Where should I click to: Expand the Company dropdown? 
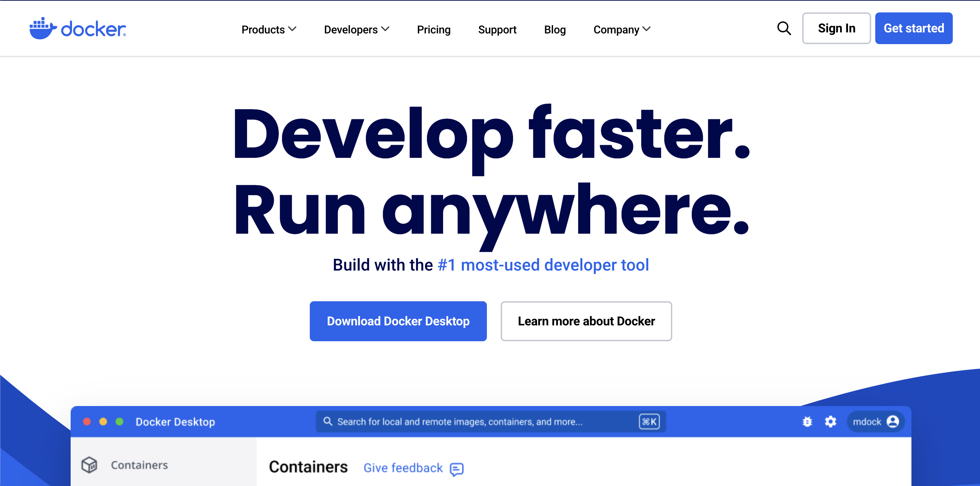pyautogui.click(x=622, y=29)
